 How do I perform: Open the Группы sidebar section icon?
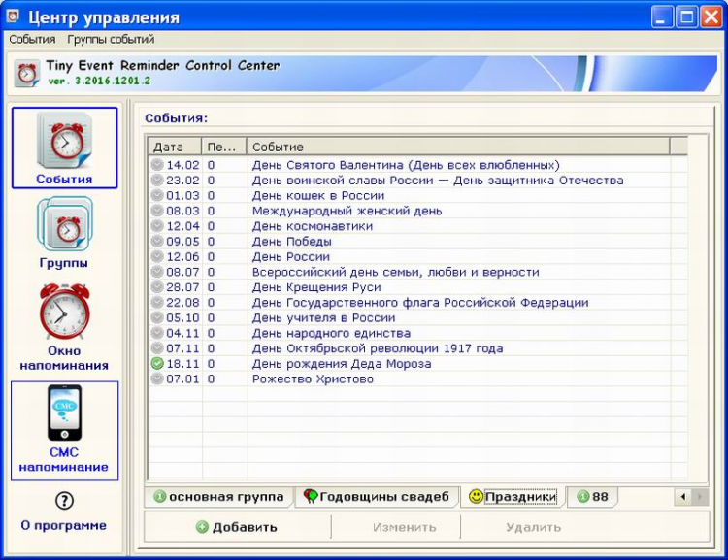click(x=64, y=224)
